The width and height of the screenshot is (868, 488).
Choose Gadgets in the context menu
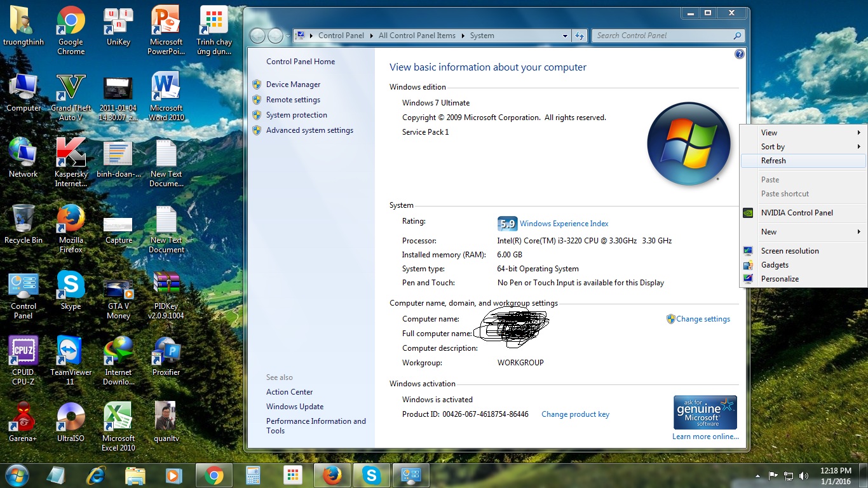[804, 265]
